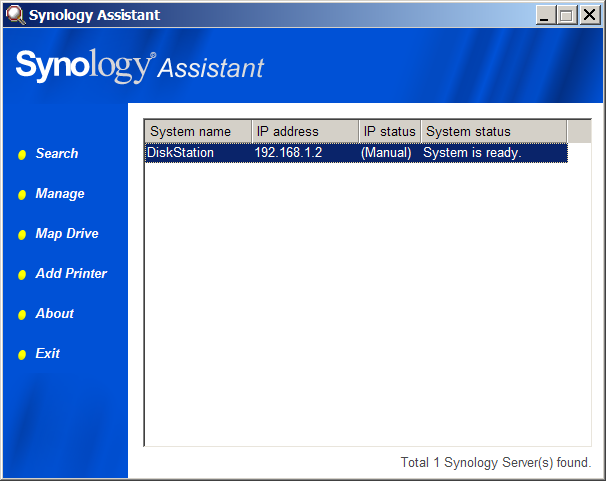Click the IP status column header
This screenshot has width=606, height=481.
(x=390, y=131)
